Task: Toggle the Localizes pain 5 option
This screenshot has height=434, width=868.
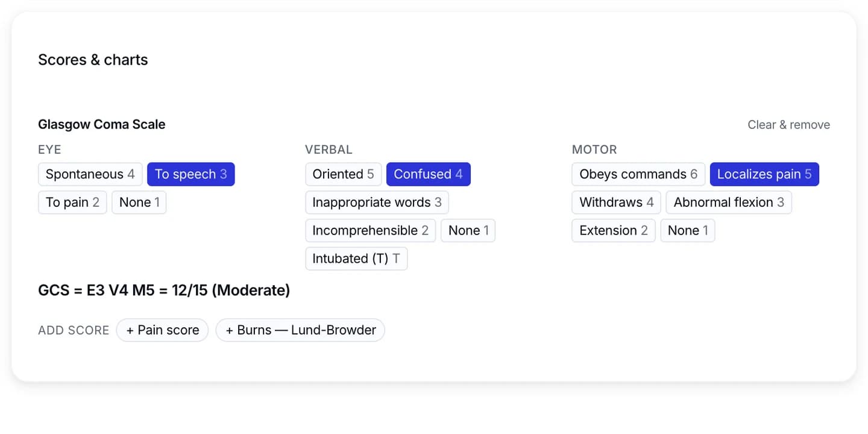Action: (x=764, y=174)
